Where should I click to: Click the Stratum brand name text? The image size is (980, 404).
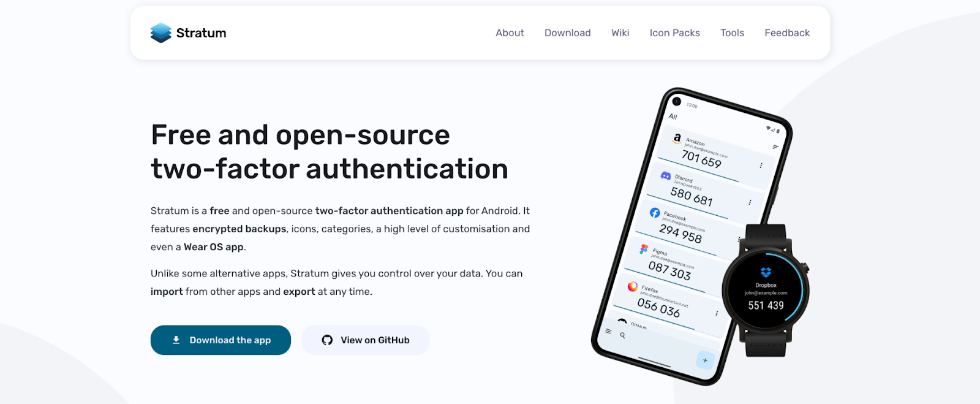(201, 33)
